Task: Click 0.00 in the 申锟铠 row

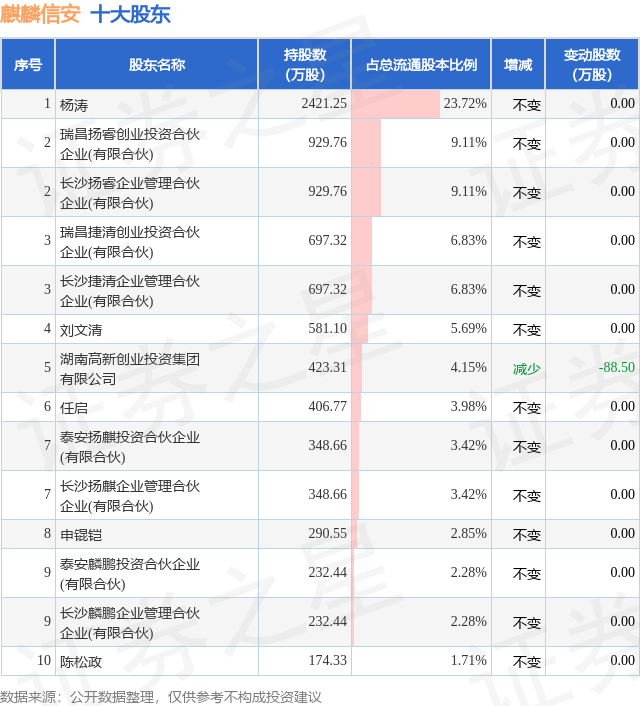Action: [x=622, y=533]
